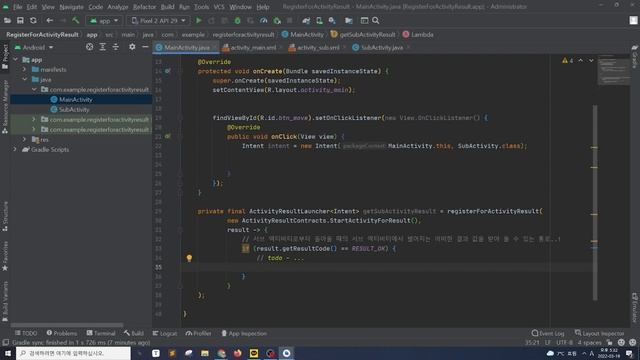Click override gutter icon beside onCreate
Screen dimensions: 640x360
(x=168, y=71)
